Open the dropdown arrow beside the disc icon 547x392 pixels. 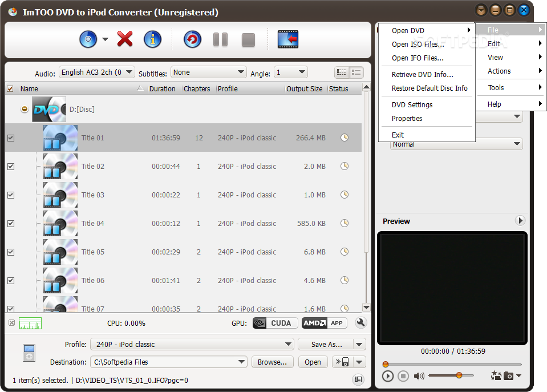tap(105, 39)
